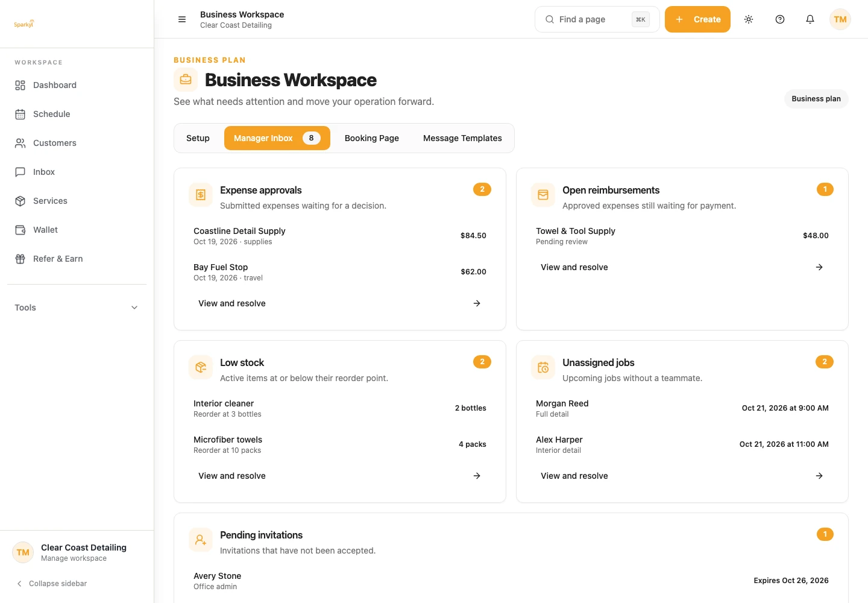This screenshot has height=603, width=868.
Task: Open the Bay Fuel Stop expense
Action: tap(340, 272)
